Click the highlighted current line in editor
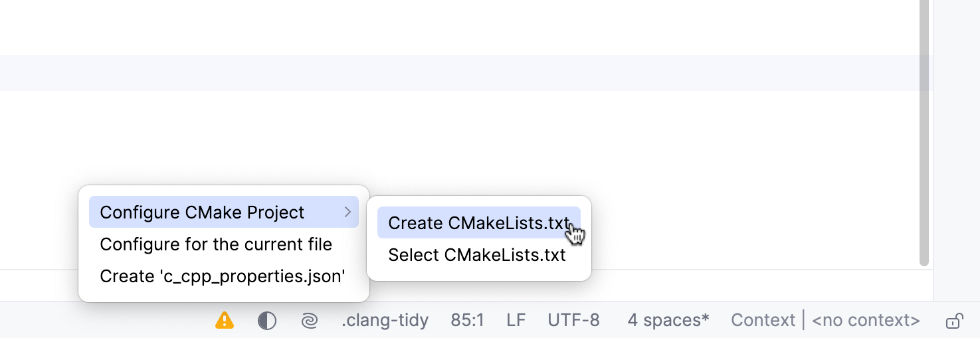980x338 pixels. coord(399,73)
